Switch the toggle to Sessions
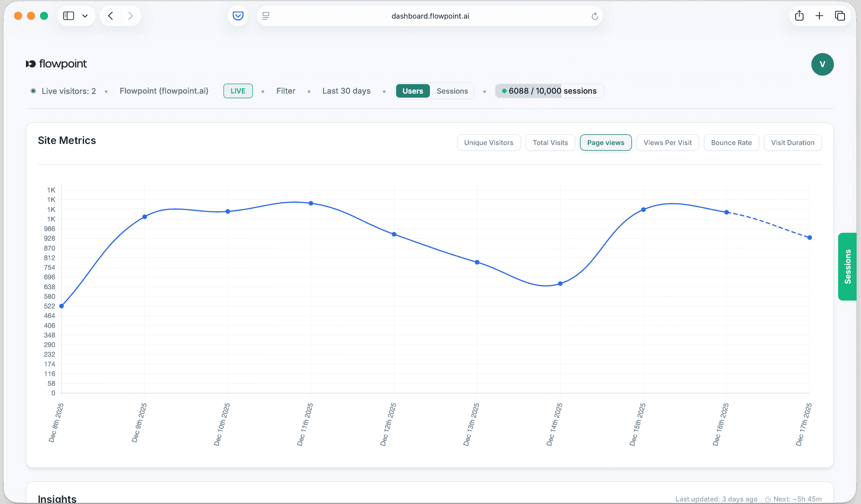The image size is (861, 504). pos(452,91)
